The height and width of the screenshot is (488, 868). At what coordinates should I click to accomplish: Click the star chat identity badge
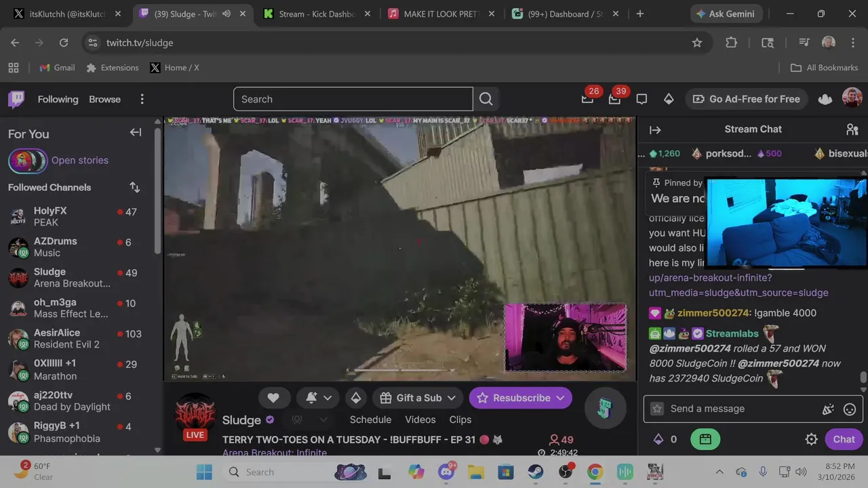point(656,409)
